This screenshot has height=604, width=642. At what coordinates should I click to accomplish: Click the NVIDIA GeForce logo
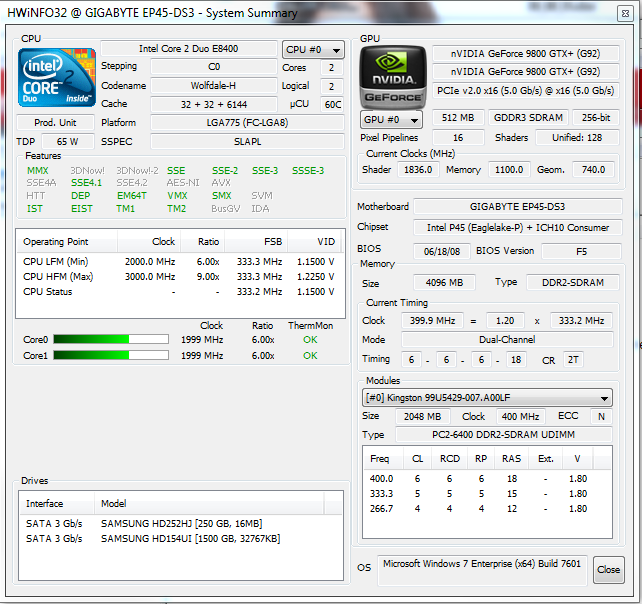tap(393, 77)
